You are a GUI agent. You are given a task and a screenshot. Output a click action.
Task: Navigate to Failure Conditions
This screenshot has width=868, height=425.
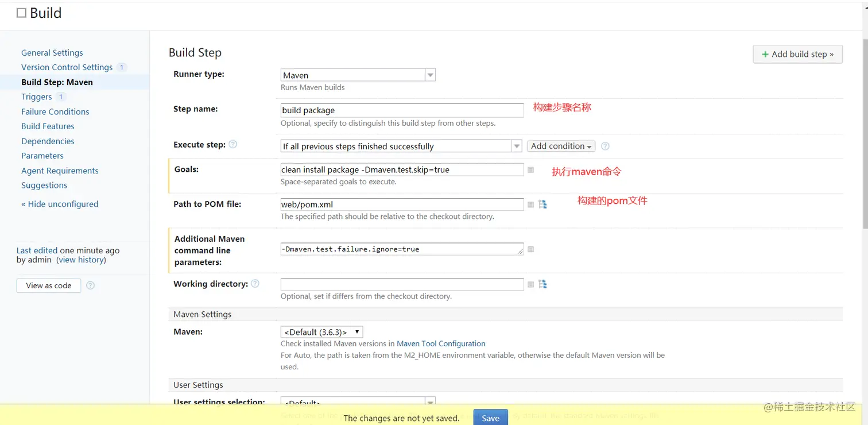coord(55,112)
